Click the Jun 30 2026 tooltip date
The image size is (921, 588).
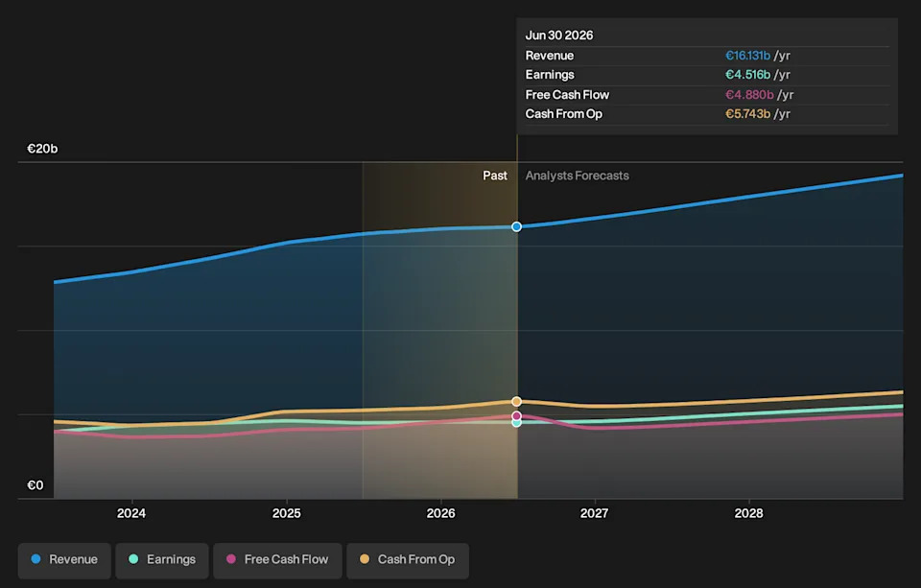tap(559, 35)
